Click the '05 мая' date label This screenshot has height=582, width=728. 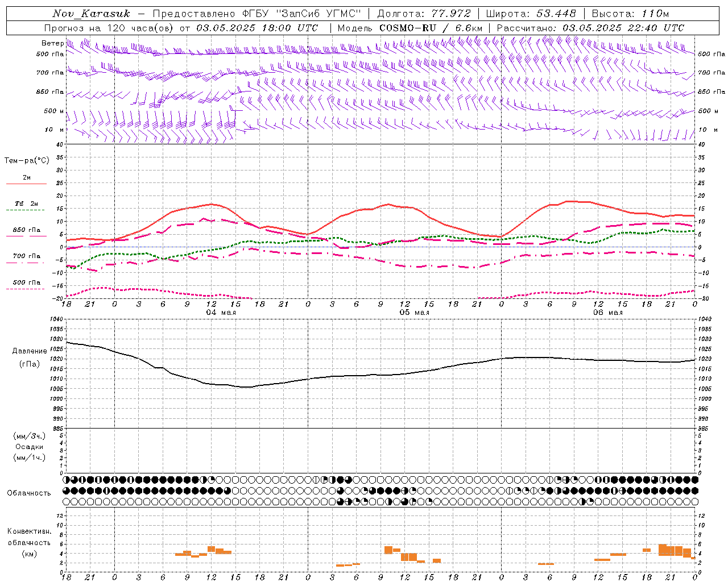(x=415, y=312)
